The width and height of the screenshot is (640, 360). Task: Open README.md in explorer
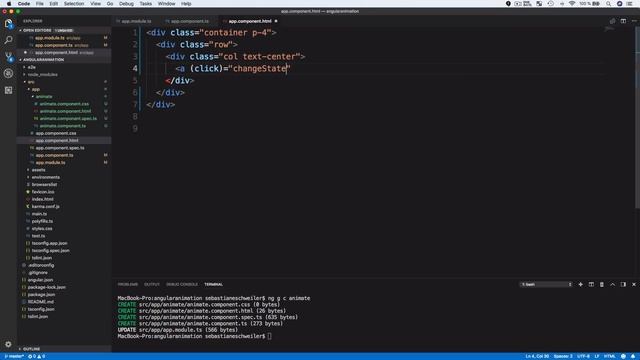(x=41, y=302)
